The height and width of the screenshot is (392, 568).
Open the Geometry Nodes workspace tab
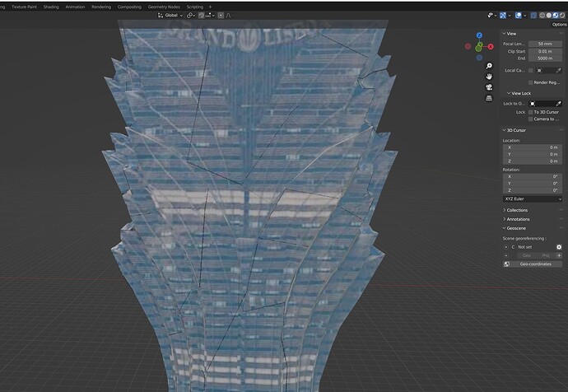pyautogui.click(x=163, y=6)
